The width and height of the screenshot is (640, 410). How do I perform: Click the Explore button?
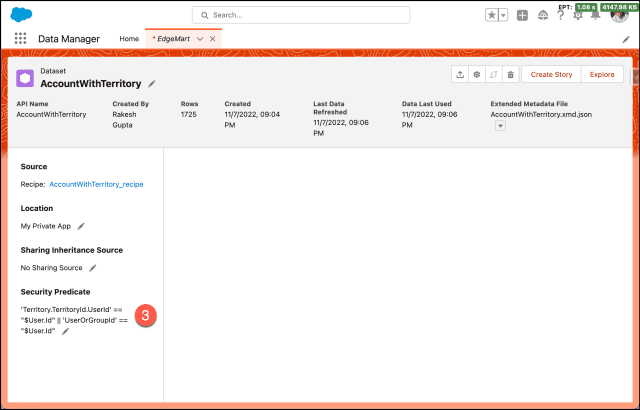(601, 74)
